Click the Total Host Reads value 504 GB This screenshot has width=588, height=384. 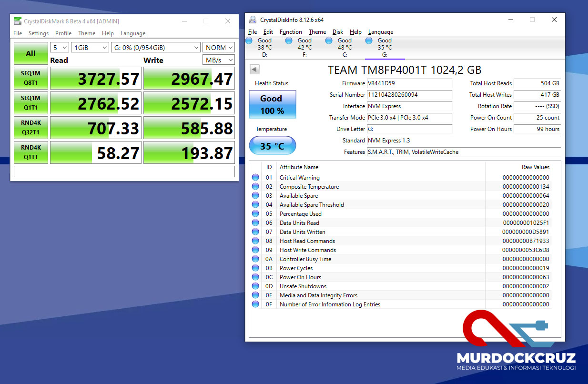click(x=537, y=83)
